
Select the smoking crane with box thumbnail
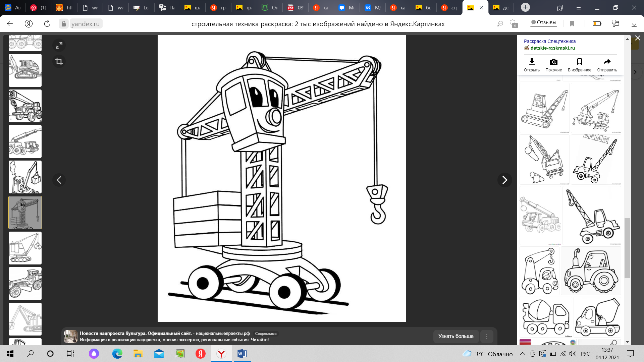tap(25, 177)
